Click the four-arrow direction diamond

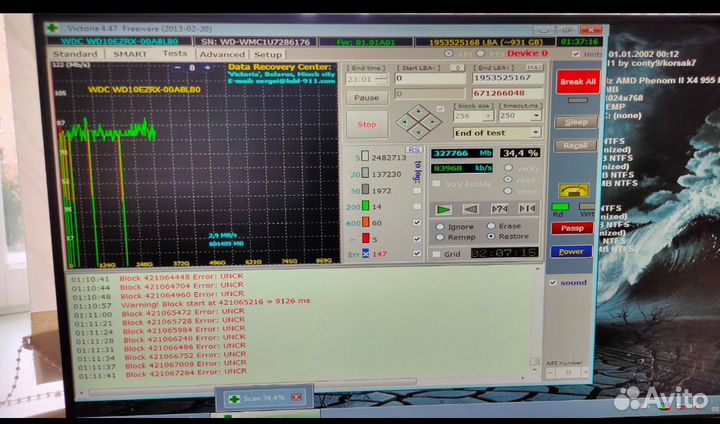click(x=418, y=123)
